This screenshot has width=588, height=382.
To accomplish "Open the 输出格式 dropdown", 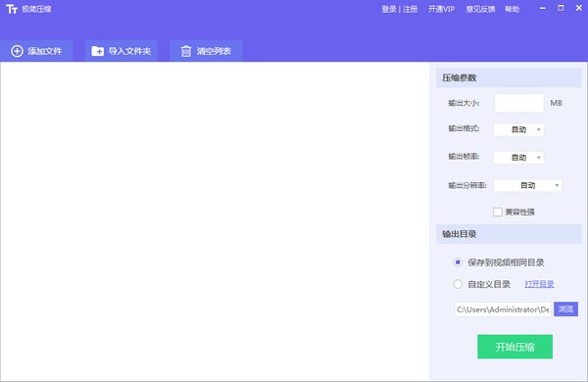I will click(518, 129).
